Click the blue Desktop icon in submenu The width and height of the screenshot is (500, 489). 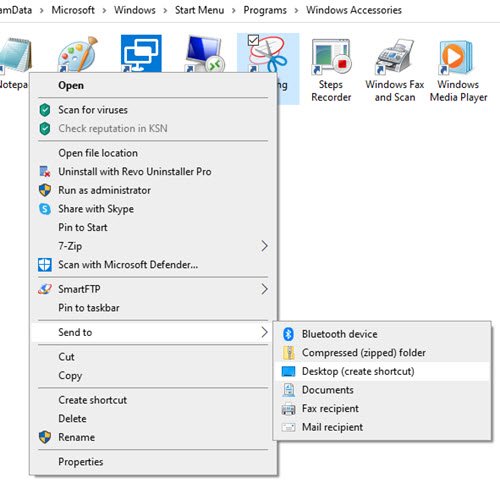click(x=288, y=371)
